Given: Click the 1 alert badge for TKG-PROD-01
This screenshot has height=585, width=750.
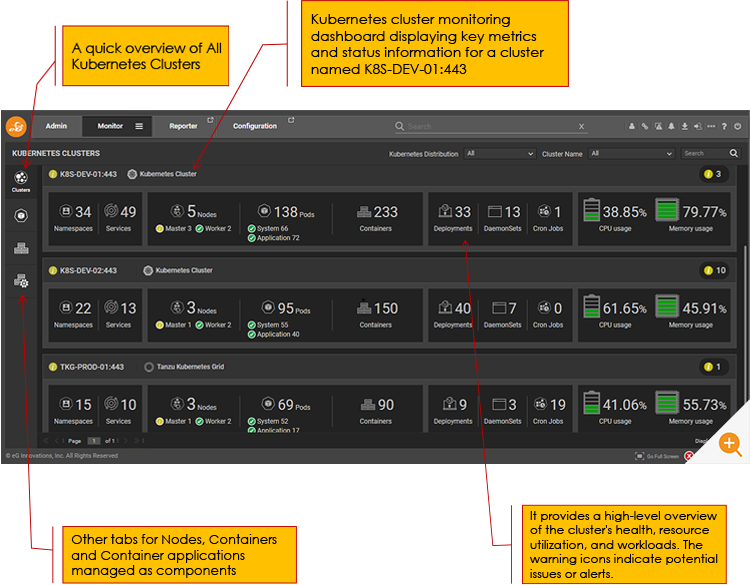Looking at the screenshot, I should click(714, 367).
